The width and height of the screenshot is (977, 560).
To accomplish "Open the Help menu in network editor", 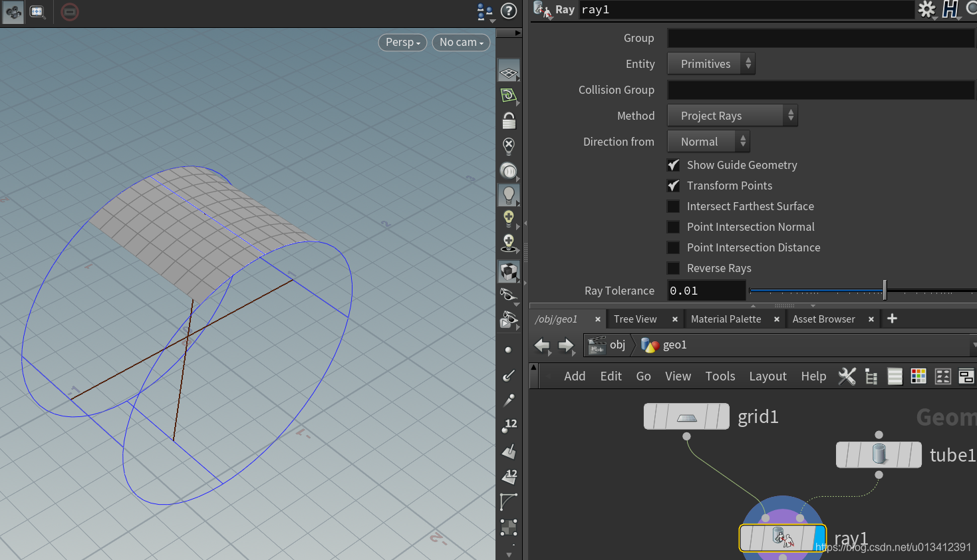I will (813, 376).
